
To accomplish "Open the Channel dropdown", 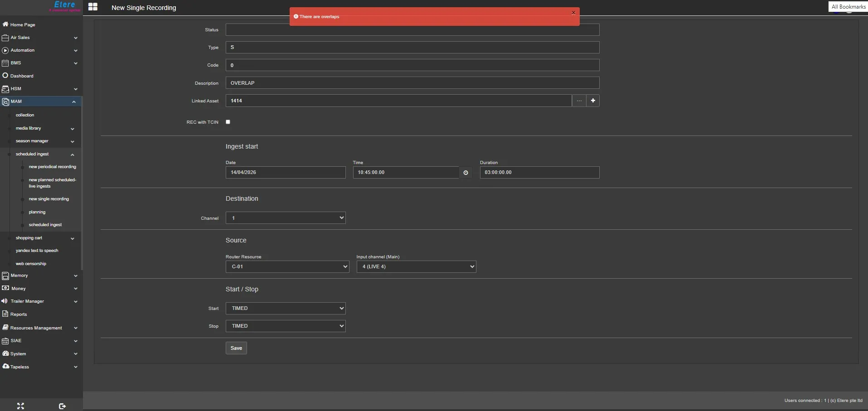I will click(286, 218).
